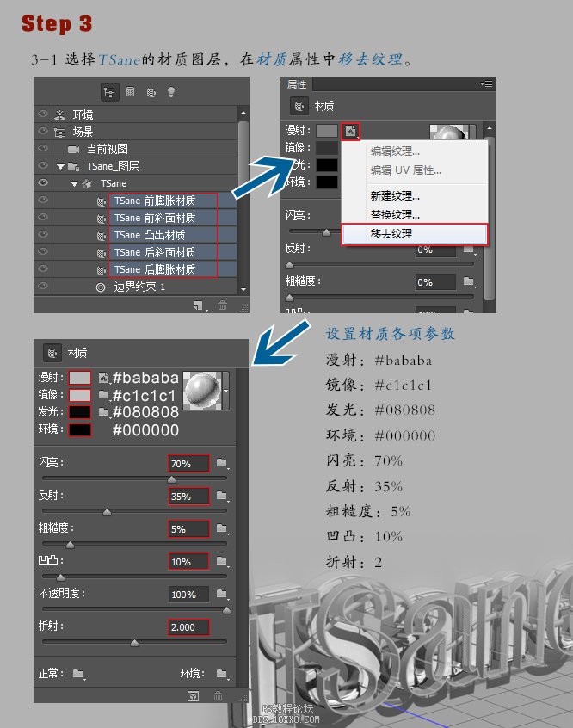Click the 环境 environment map folder icon at bottom
The height and width of the screenshot is (728, 573).
[x=222, y=673]
